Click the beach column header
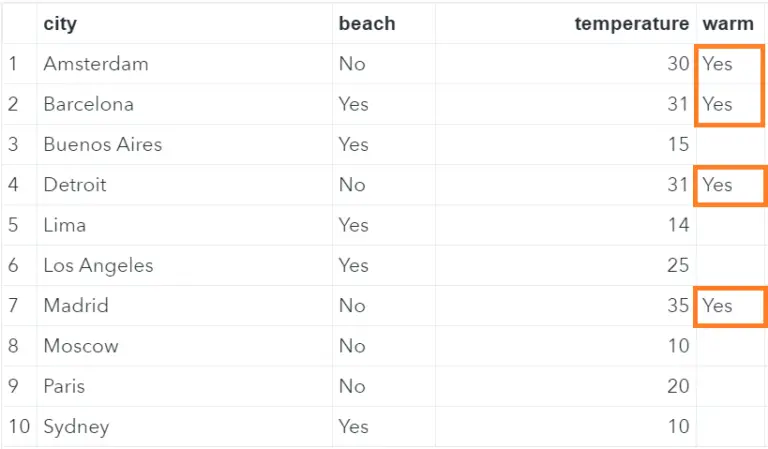 (366, 23)
